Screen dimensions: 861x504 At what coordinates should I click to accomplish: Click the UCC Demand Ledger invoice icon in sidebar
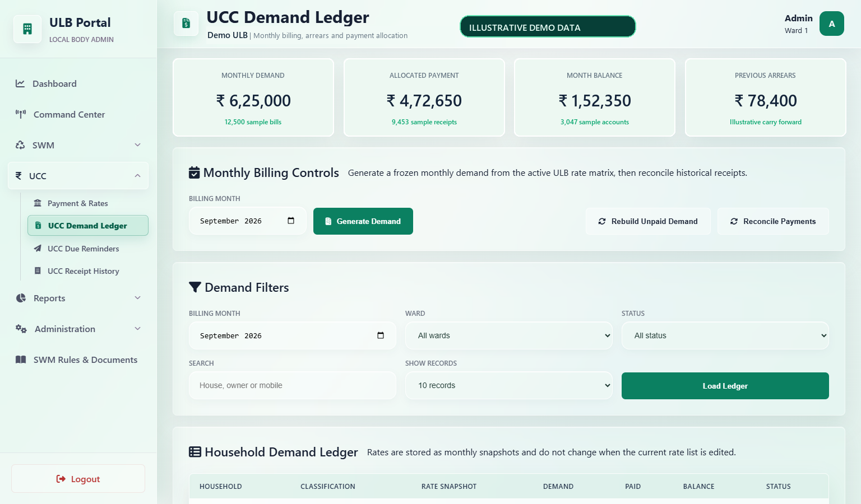38,226
